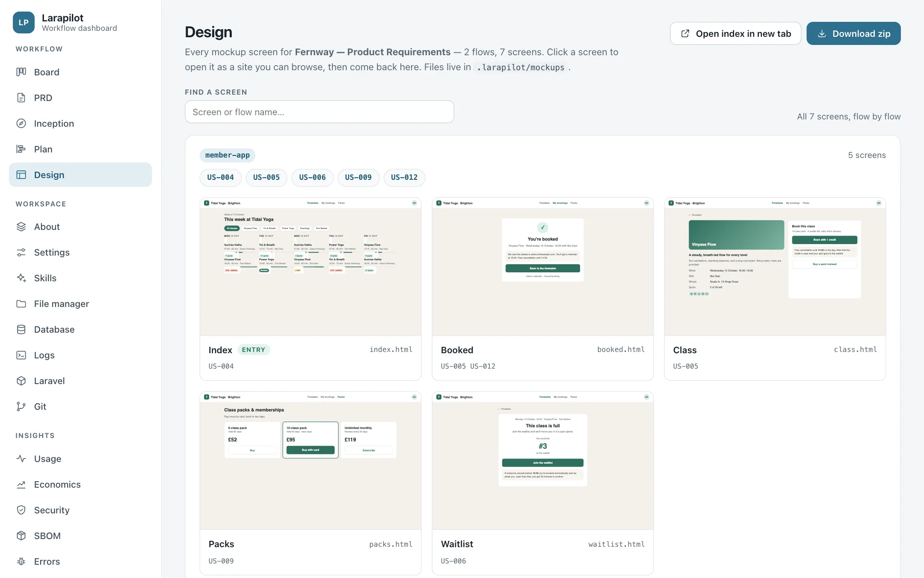Click the class.html file name

pos(856,349)
